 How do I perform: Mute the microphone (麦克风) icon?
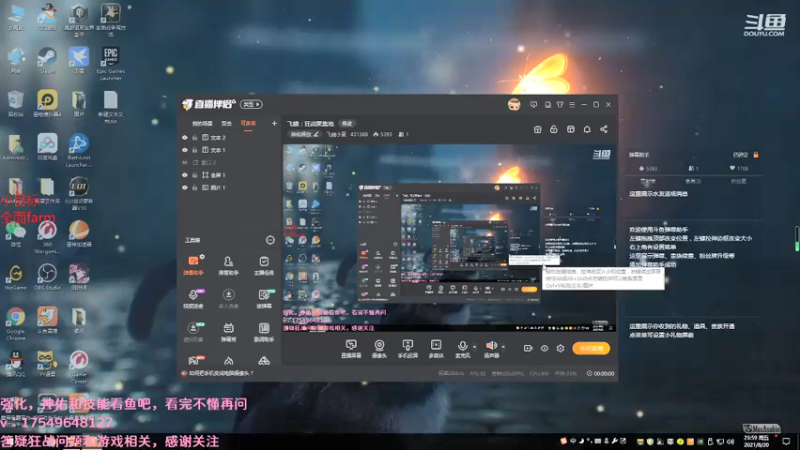click(462, 346)
